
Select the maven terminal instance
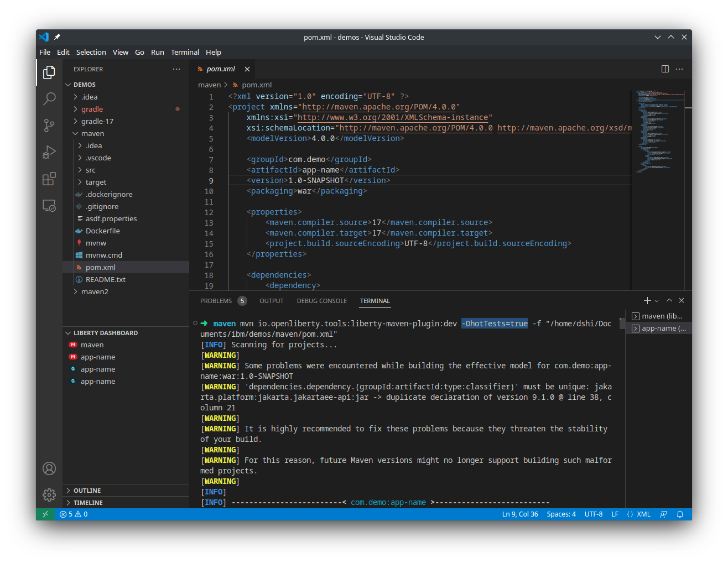tap(658, 316)
